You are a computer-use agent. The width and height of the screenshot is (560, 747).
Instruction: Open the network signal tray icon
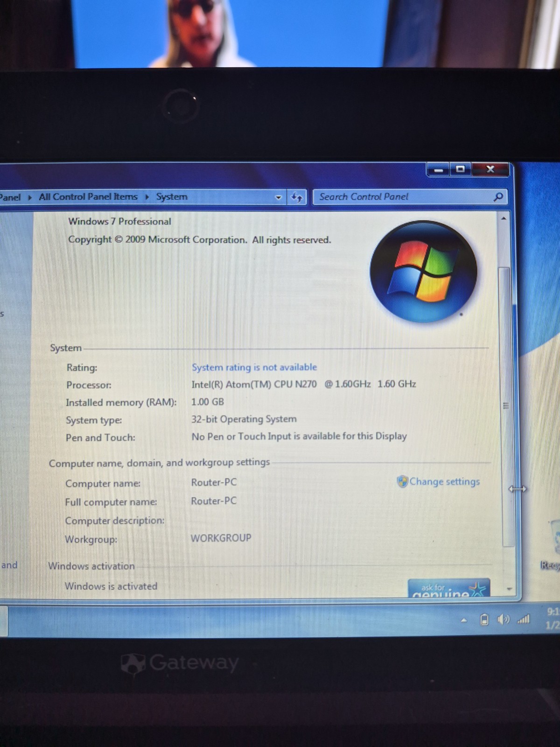point(524,619)
